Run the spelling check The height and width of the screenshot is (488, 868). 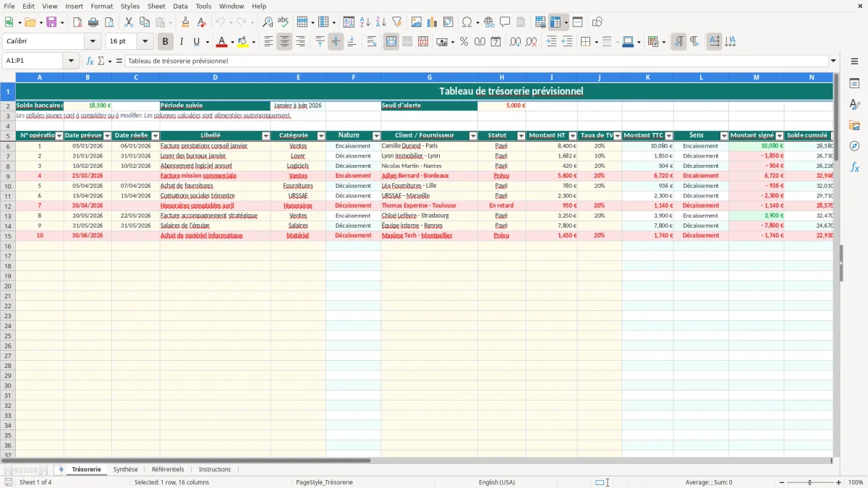tap(284, 22)
